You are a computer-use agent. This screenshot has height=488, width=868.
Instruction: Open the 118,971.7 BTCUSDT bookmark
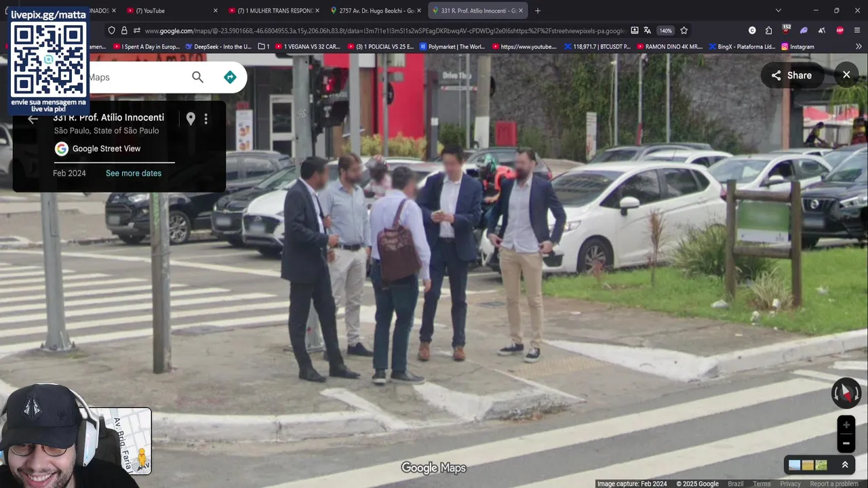coord(597,47)
